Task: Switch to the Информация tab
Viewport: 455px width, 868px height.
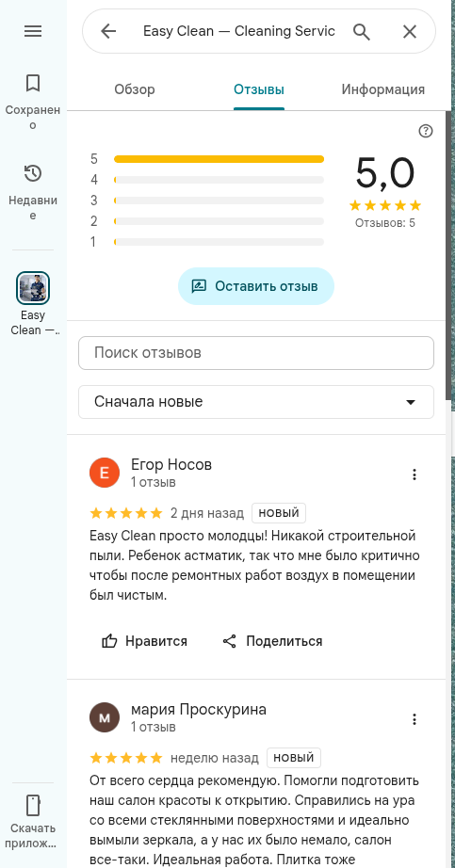Action: [x=383, y=89]
